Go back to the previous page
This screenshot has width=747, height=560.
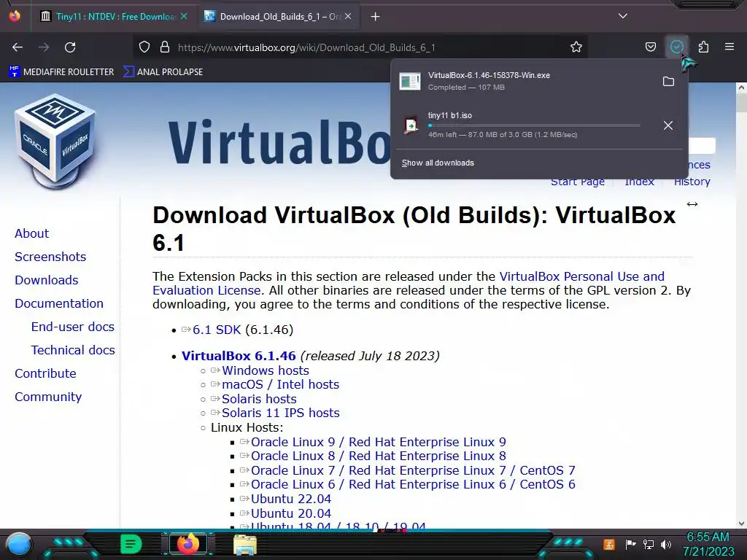click(x=18, y=47)
